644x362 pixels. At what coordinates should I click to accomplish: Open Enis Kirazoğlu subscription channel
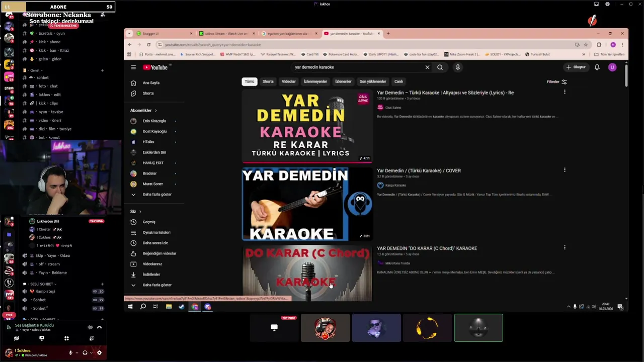154,121
